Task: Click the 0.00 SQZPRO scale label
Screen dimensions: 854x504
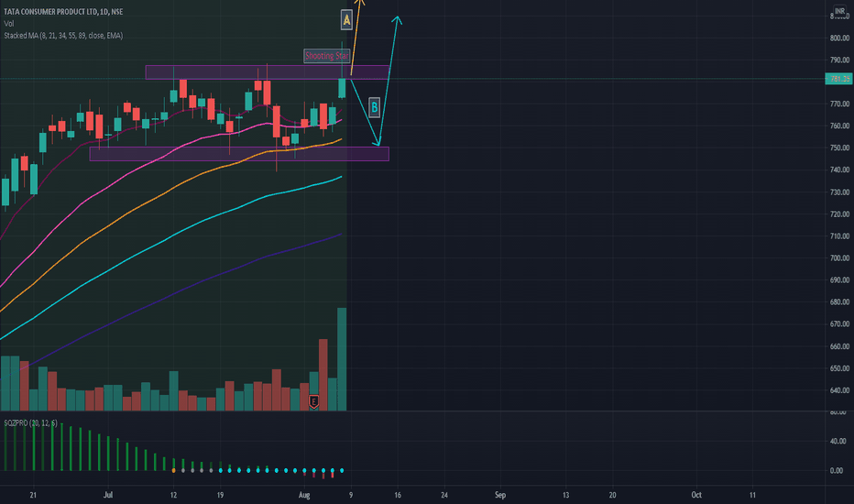Action: click(837, 470)
